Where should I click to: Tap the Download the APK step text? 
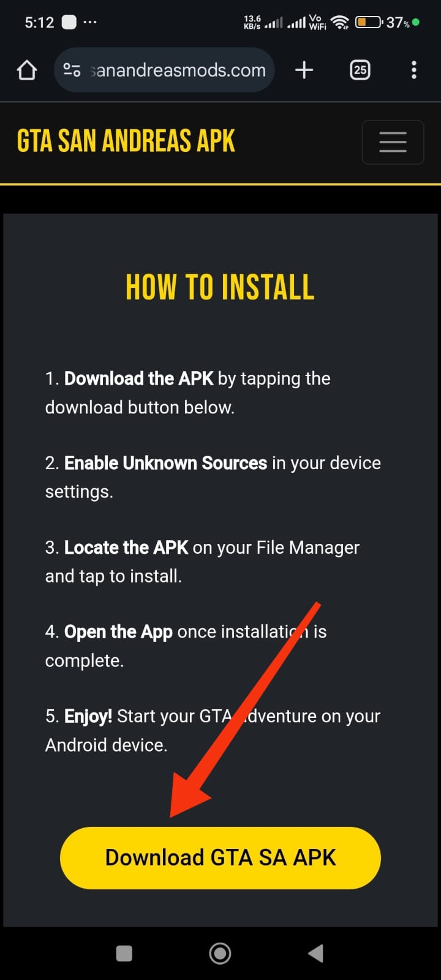click(138, 379)
